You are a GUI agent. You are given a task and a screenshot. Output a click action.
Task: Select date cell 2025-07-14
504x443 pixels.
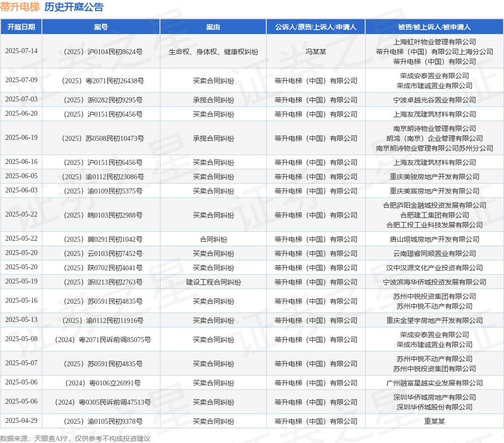point(21,51)
